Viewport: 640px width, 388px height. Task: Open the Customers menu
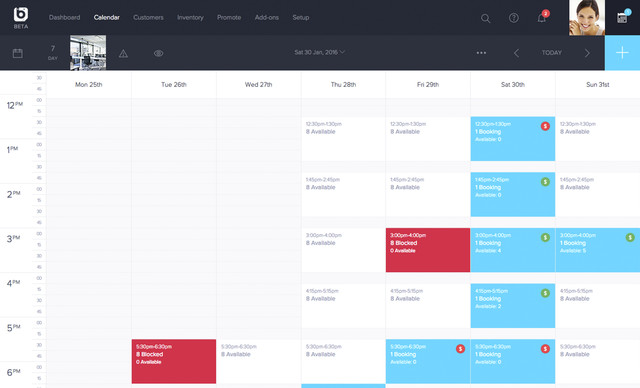coord(148,18)
